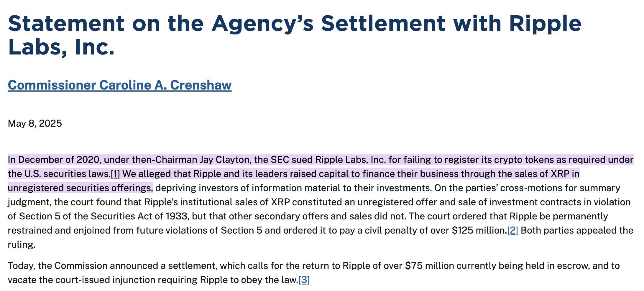Open footnote [1] reference link
The width and height of the screenshot is (644, 291).
pyautogui.click(x=115, y=174)
